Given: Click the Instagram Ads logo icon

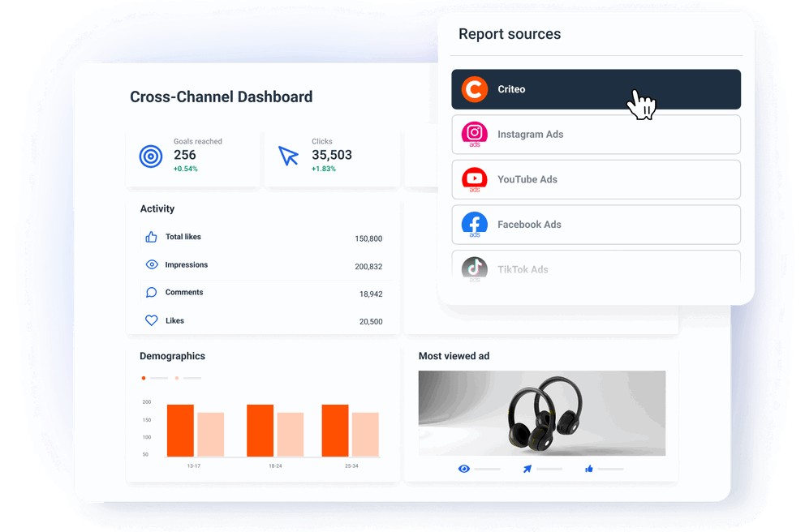Looking at the screenshot, I should (475, 135).
